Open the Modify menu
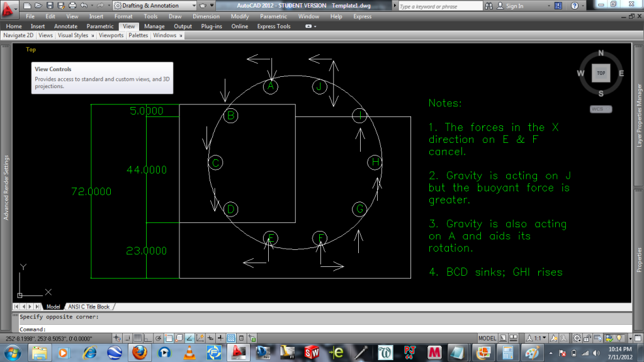Image resolution: width=644 pixels, height=362 pixels. tap(240, 16)
